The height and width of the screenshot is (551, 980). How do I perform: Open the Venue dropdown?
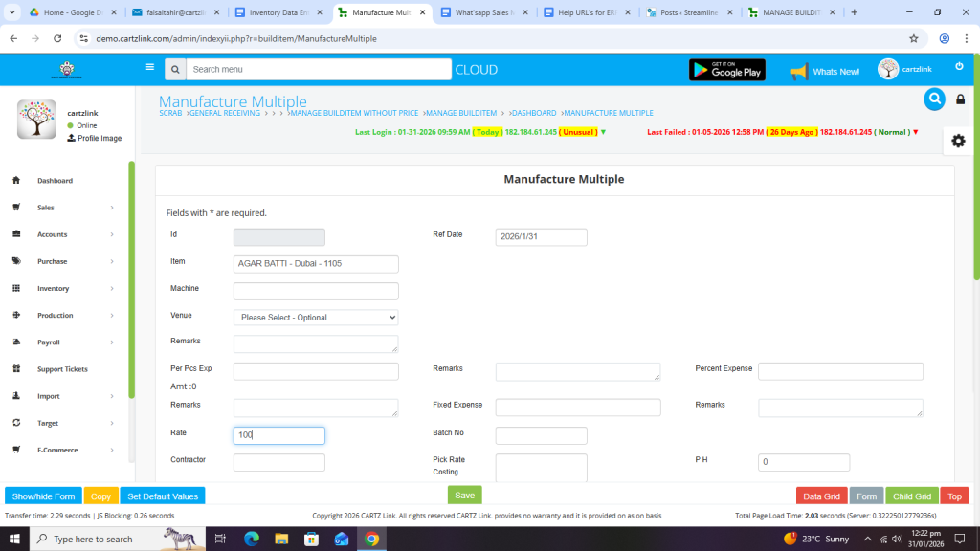click(x=316, y=318)
